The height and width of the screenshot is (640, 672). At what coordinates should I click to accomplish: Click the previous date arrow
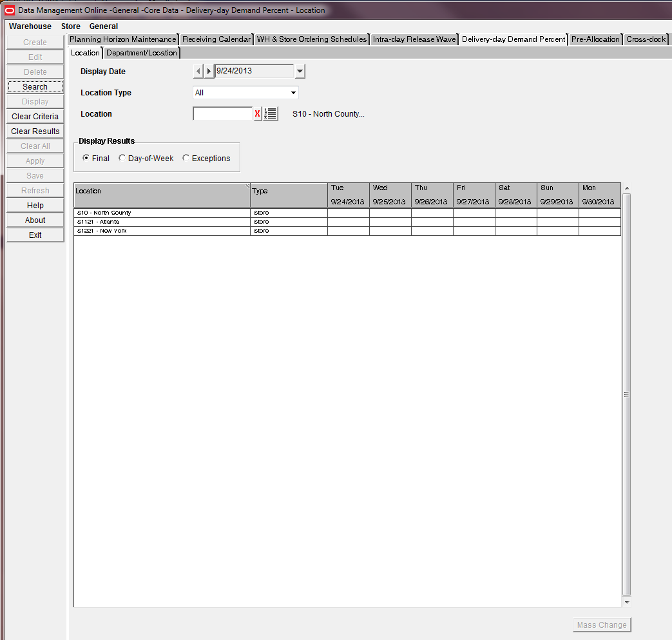pos(198,71)
